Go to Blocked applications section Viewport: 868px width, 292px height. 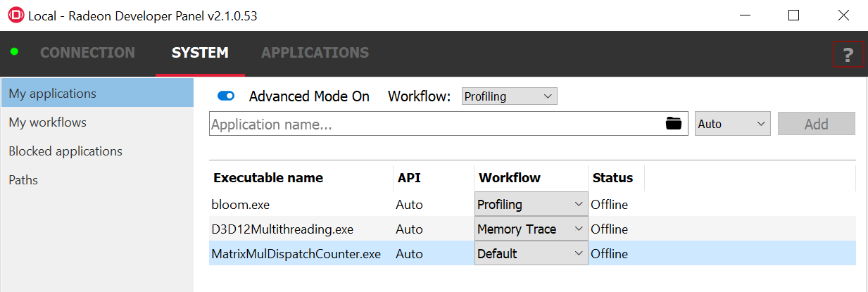[x=65, y=151]
